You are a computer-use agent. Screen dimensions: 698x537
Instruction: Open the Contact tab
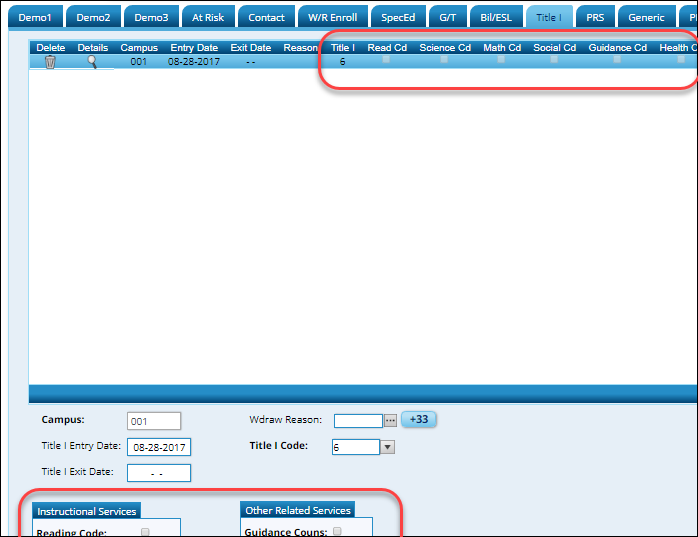click(266, 17)
